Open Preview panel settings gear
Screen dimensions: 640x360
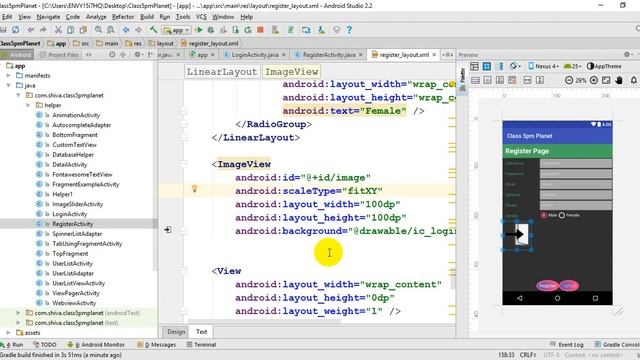point(627,54)
